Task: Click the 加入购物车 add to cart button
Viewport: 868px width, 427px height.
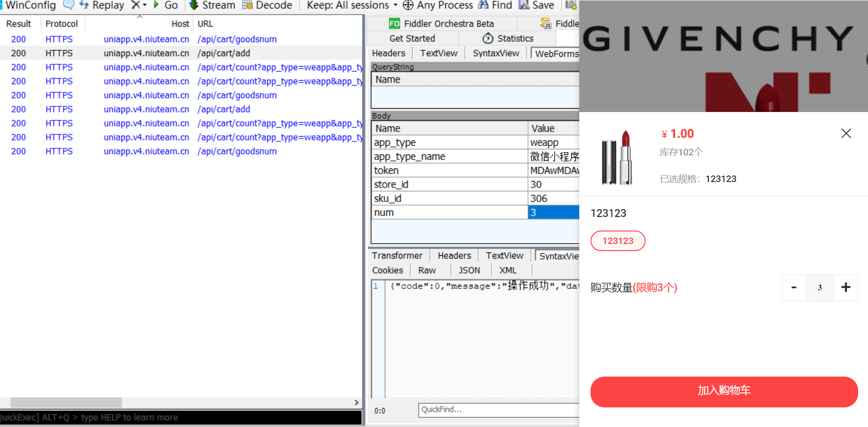Action: pos(724,392)
